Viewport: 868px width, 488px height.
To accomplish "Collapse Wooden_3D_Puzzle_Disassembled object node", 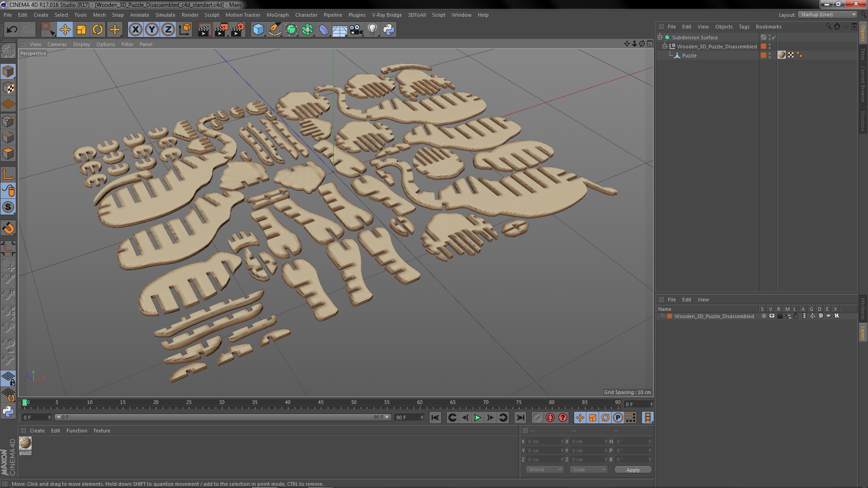I will click(x=665, y=46).
